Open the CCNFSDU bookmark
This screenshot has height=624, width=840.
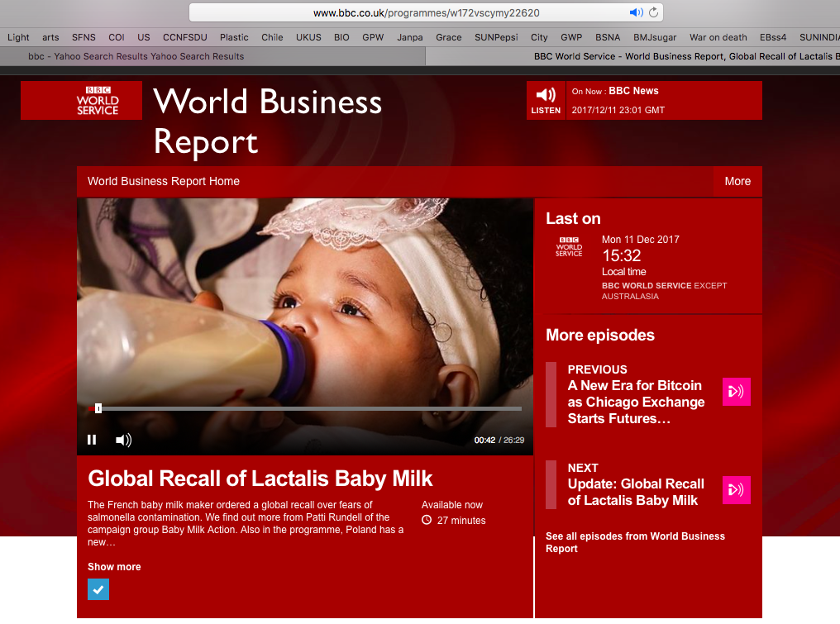click(x=185, y=37)
